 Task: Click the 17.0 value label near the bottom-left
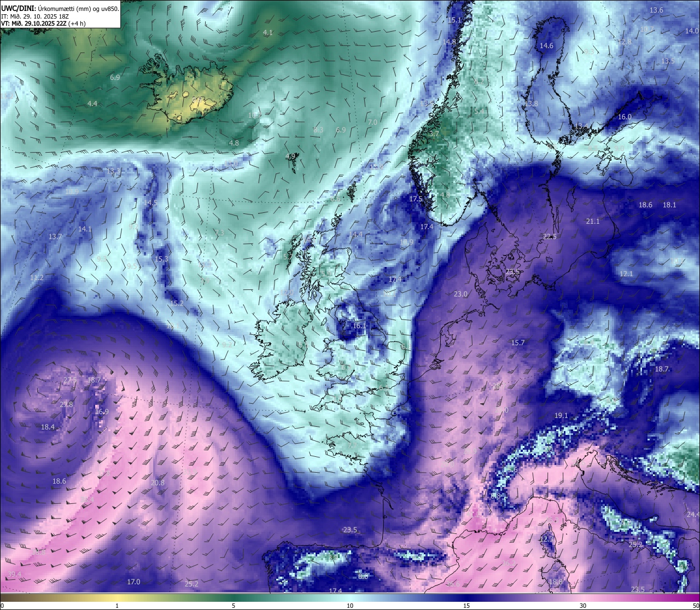coord(133,582)
